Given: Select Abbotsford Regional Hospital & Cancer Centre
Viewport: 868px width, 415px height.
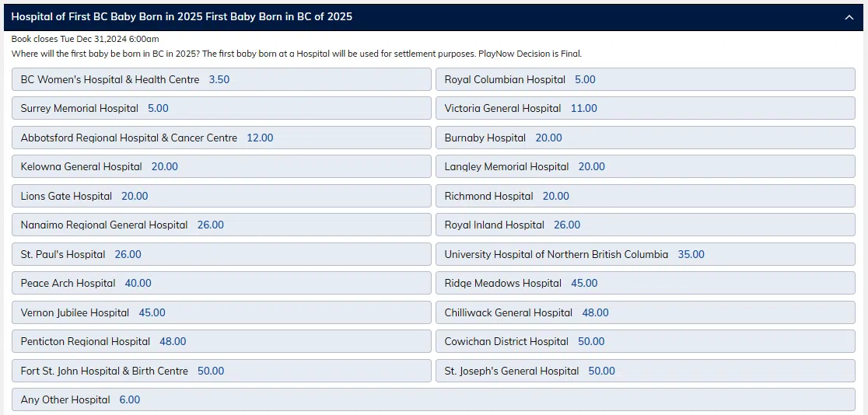Looking at the screenshot, I should (x=222, y=138).
